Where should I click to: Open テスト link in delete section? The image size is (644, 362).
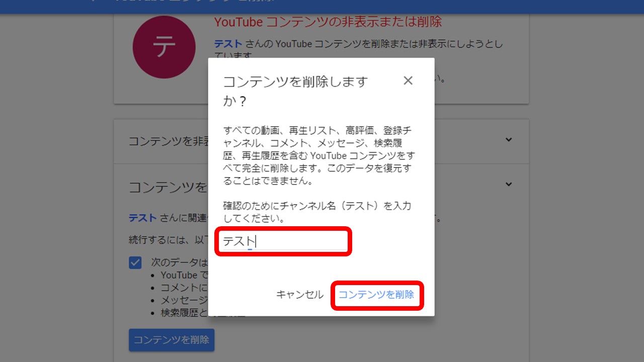coord(142,218)
